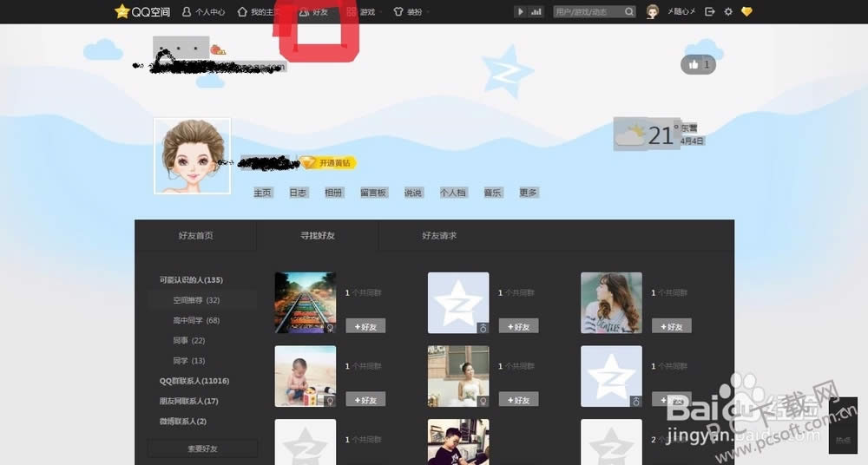Play the background music player
Screen dimensions: 868x465
coord(520,11)
